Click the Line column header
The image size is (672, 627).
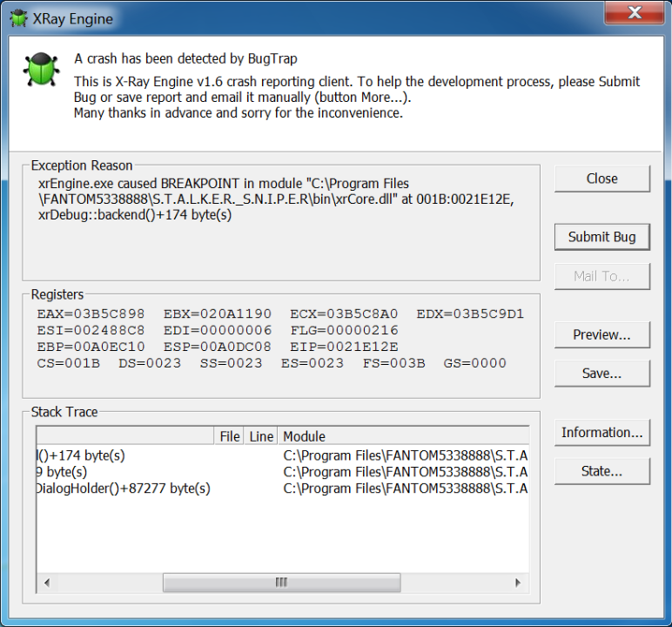click(x=261, y=436)
